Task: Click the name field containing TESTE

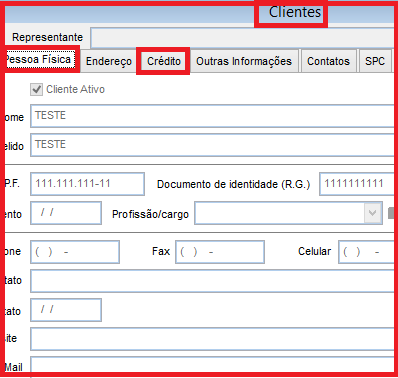Action: (212, 116)
